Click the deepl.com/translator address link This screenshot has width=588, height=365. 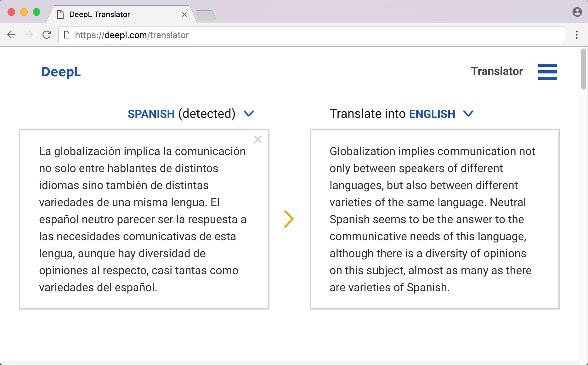(x=131, y=35)
